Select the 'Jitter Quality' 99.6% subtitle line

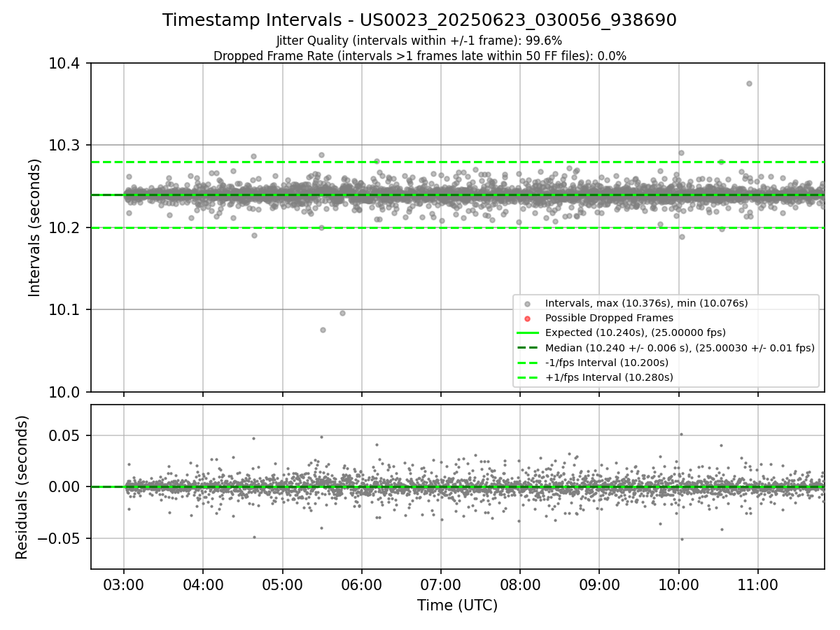click(x=419, y=41)
